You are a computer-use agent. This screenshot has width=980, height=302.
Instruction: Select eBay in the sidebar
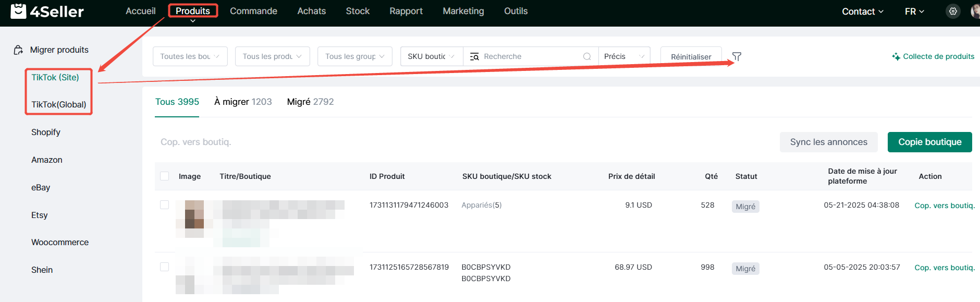pyautogui.click(x=41, y=187)
